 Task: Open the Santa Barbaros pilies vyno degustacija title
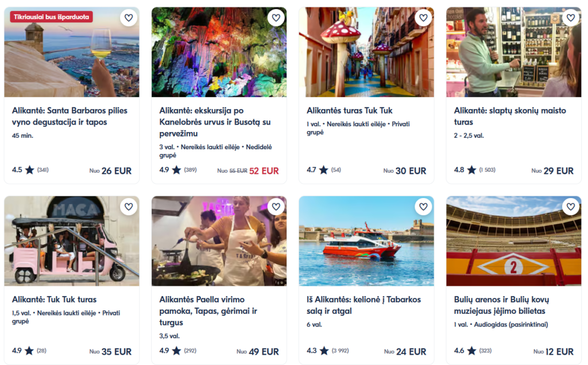69,116
